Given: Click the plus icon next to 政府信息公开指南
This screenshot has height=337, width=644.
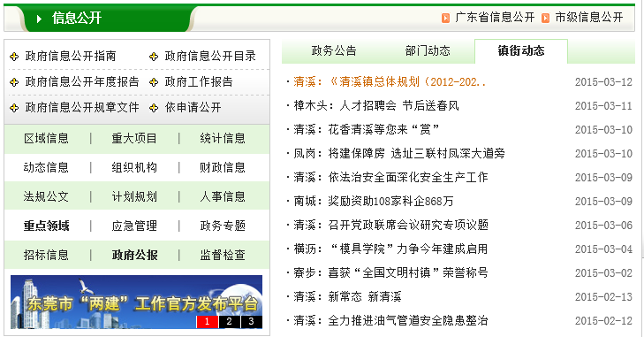Looking at the screenshot, I should pos(14,57).
